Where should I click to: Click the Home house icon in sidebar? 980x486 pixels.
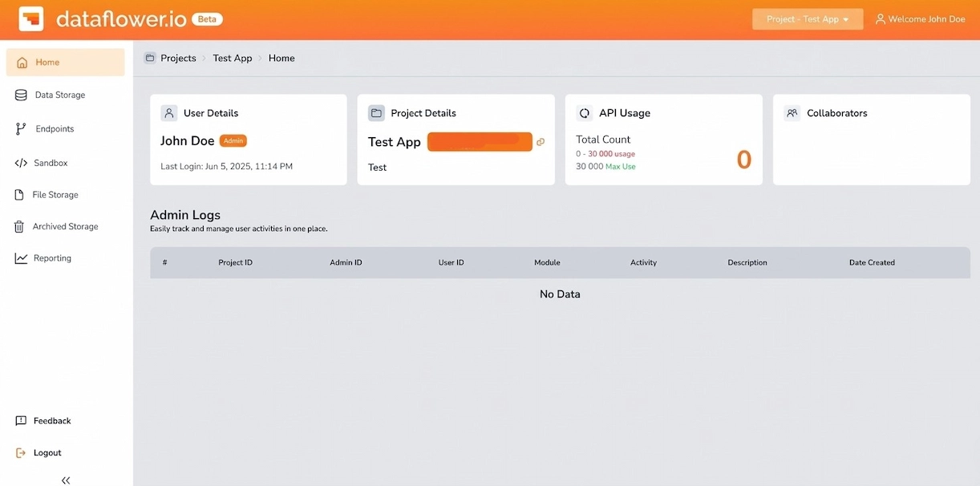[x=22, y=63]
